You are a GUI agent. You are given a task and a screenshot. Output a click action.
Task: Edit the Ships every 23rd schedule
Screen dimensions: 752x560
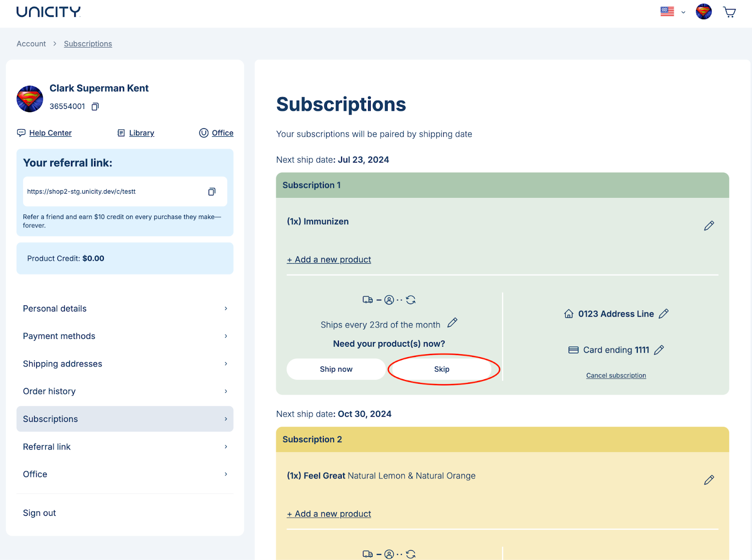click(452, 323)
